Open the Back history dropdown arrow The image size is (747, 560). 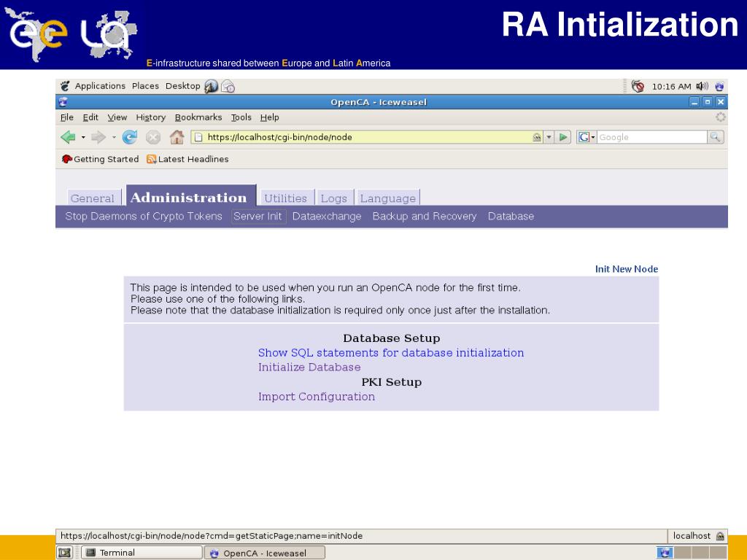[x=83, y=137]
